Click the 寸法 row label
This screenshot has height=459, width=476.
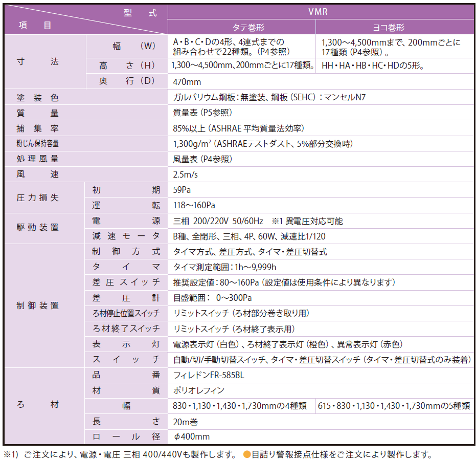(38, 61)
